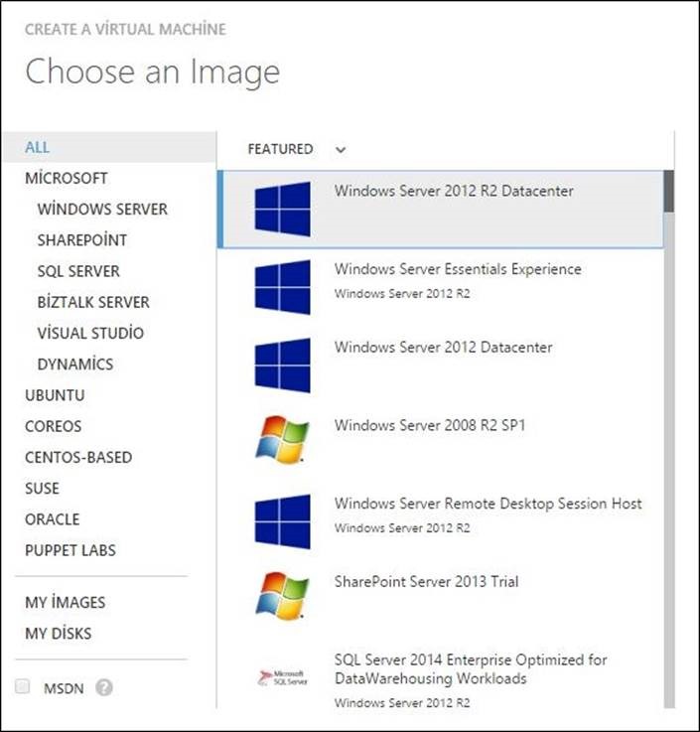This screenshot has width=700, height=732.
Task: Select the MICROSOFT category
Action: (x=67, y=178)
